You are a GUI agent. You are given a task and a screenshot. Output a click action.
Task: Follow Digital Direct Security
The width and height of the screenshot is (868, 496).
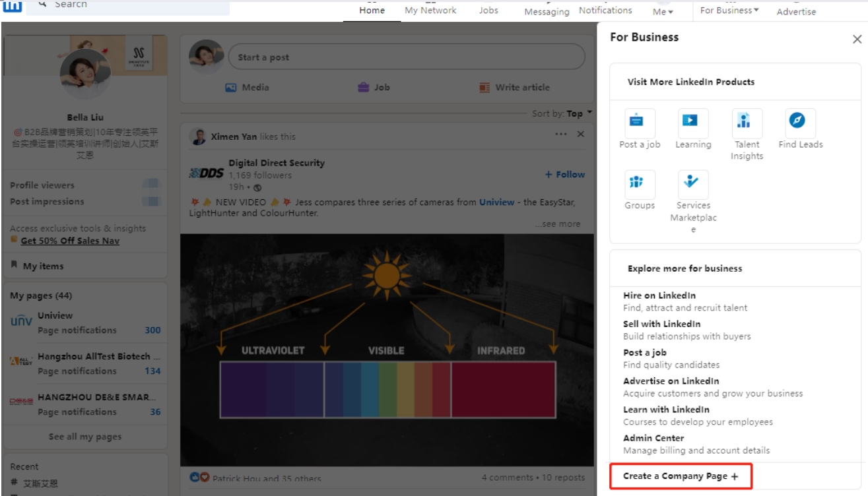(x=565, y=174)
